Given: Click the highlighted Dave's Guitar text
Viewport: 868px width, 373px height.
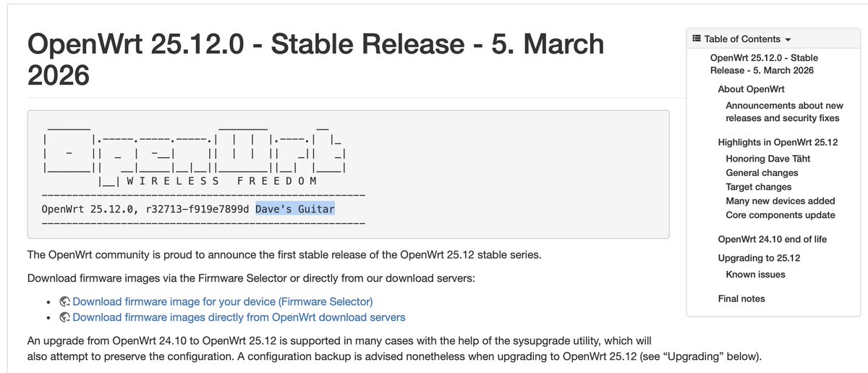Looking at the screenshot, I should coord(295,209).
